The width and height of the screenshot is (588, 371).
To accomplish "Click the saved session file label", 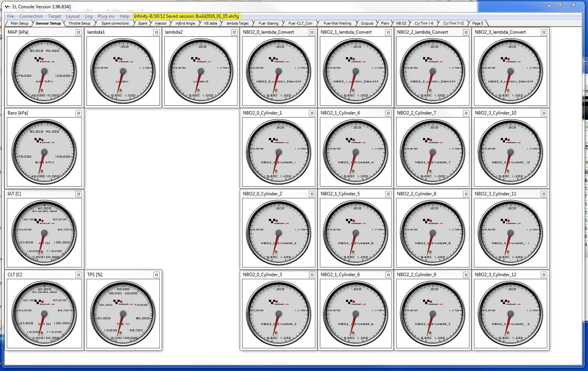I will coord(186,16).
